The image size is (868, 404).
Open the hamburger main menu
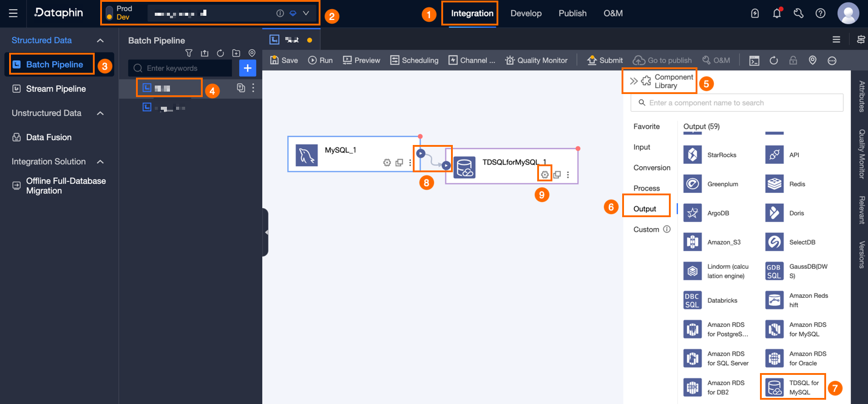13,13
